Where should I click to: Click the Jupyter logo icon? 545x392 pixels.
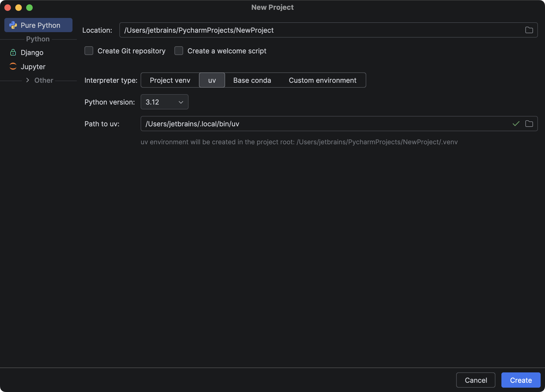[13, 66]
